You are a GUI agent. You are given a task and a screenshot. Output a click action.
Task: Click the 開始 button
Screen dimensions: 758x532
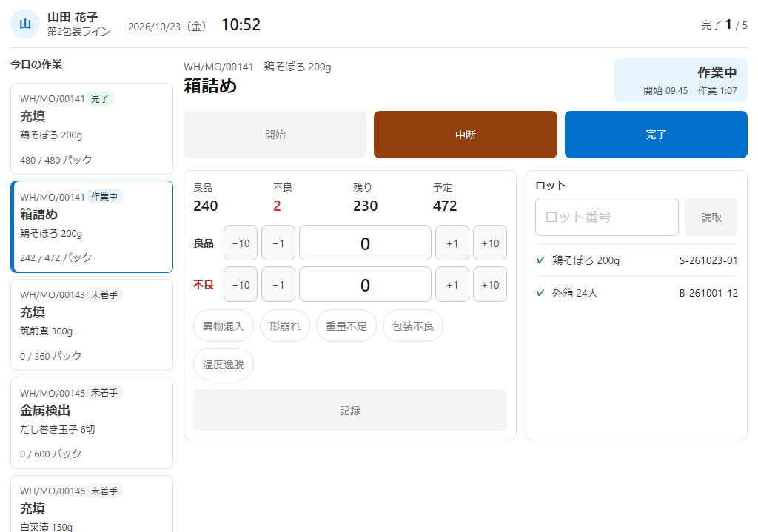275,135
